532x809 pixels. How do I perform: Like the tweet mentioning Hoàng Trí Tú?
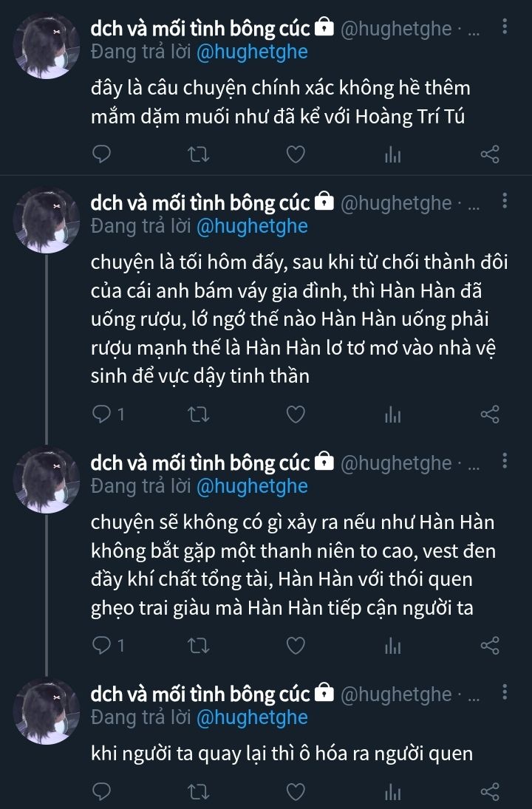[296, 154]
